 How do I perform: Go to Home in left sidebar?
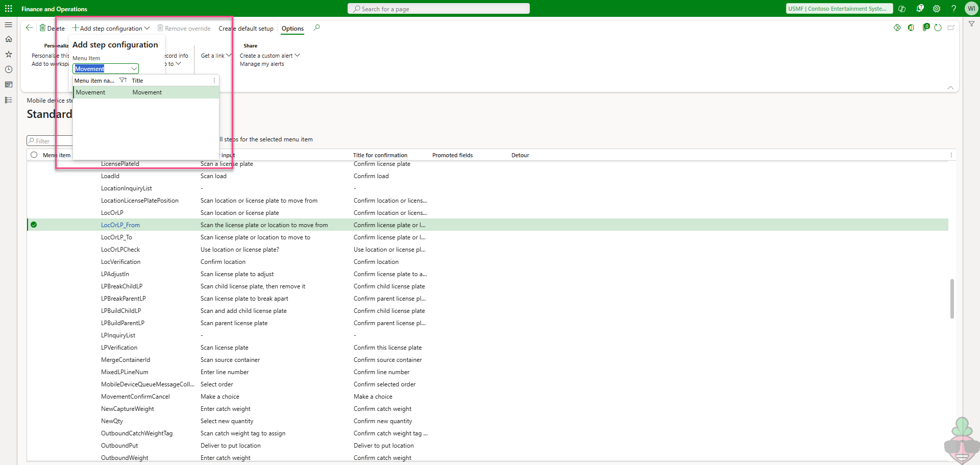[9, 39]
